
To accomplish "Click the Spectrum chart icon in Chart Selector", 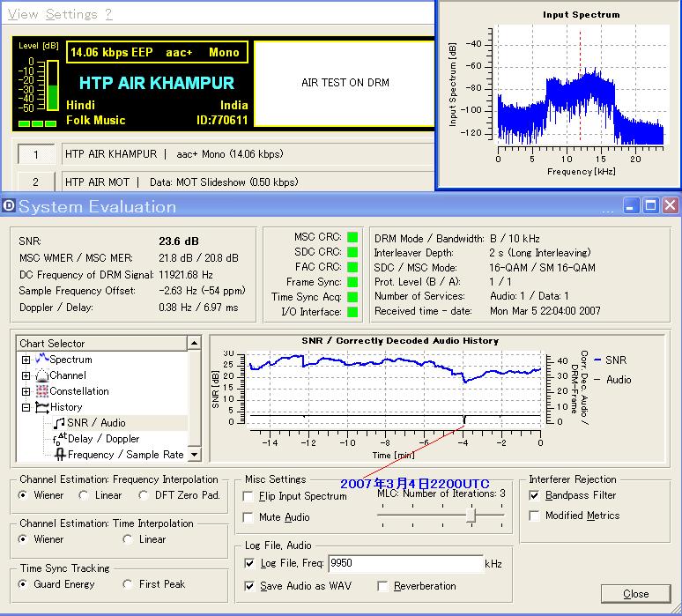I will pyautogui.click(x=41, y=359).
